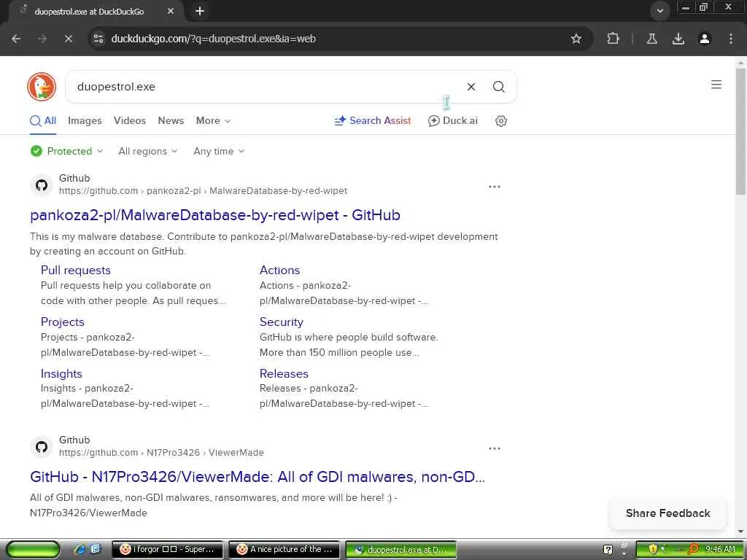Open the Actions sublink
747x560 pixels.
279,270
